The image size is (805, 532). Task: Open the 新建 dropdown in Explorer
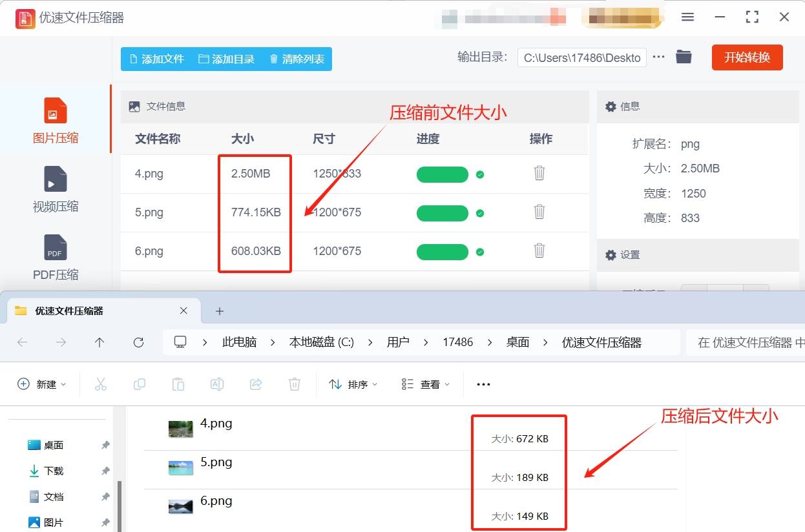[x=41, y=384]
